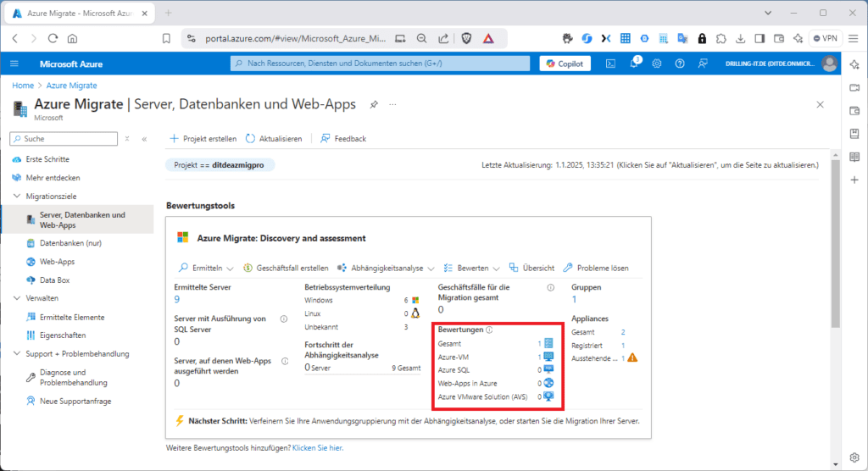
Task: Click Probleme lösen
Action: click(x=596, y=268)
